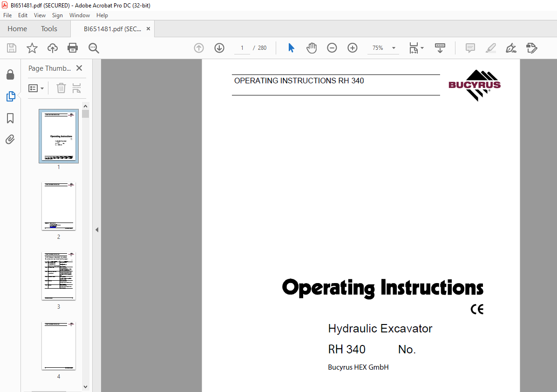Open the Find text magnifier tool
557x392 pixels.
[x=94, y=48]
